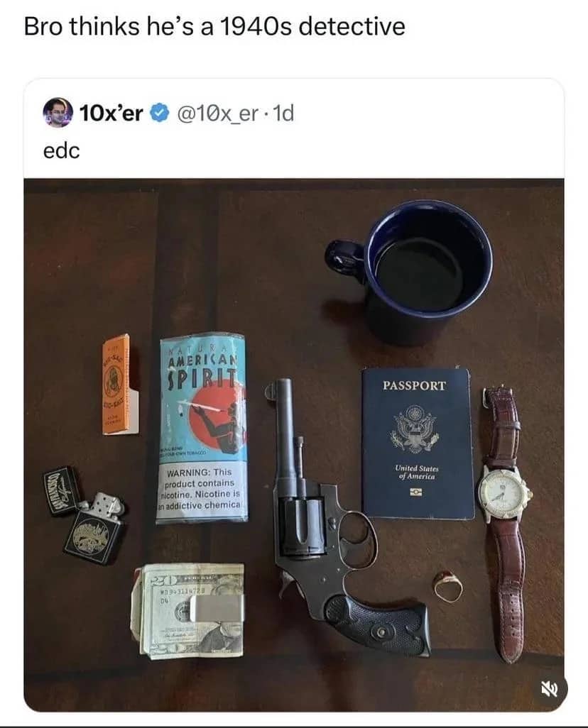Click the caption 'Bro thinks he's a 1940s detective'
The width and height of the screenshot is (588, 728).
pyautogui.click(x=214, y=26)
